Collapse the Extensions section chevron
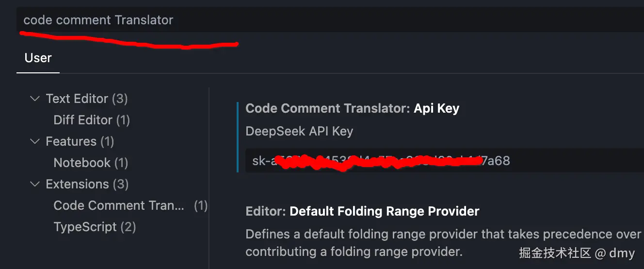644x269 pixels. (x=34, y=184)
